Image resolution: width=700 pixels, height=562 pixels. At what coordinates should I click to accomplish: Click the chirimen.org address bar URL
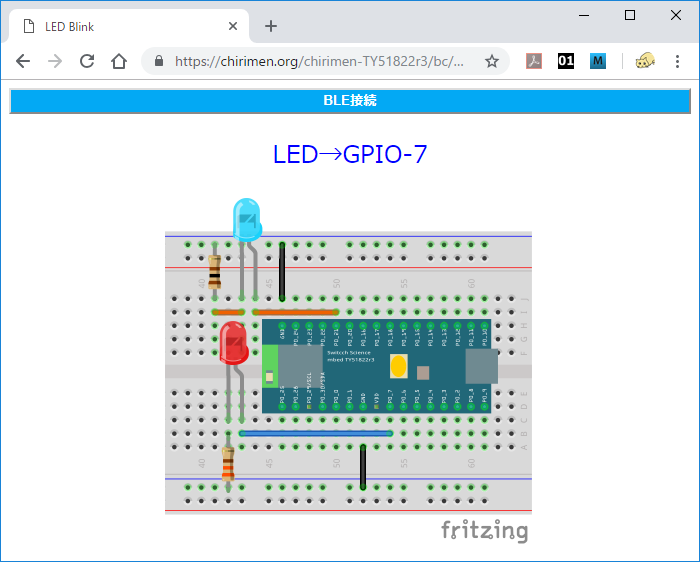point(320,61)
